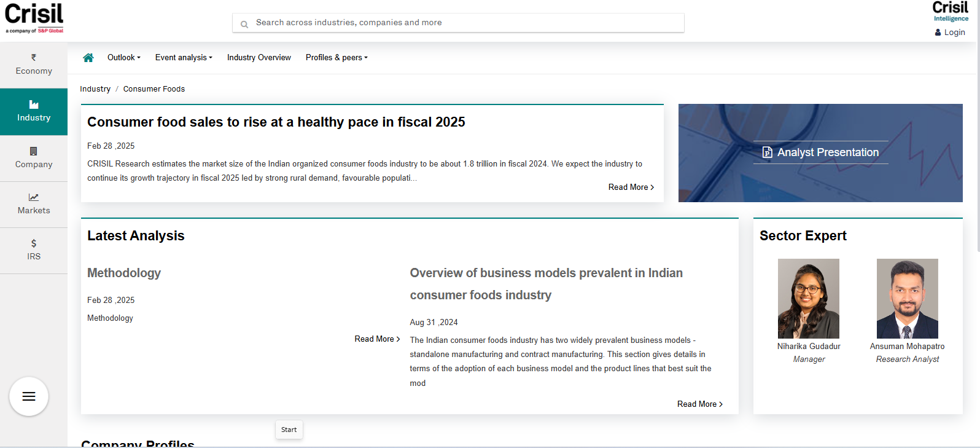Open the Industry Overview menu item
This screenshot has height=448, width=980.
[259, 58]
